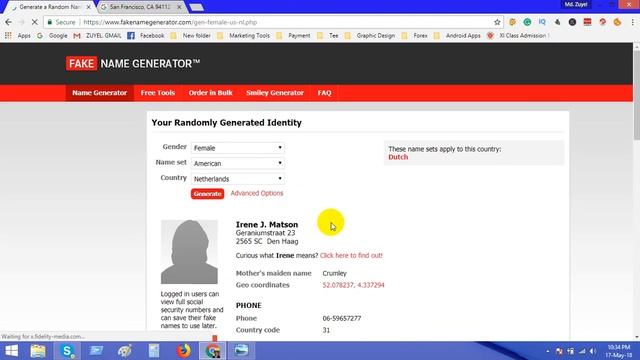Open the Gender dropdown
The image size is (640, 360).
(x=238, y=148)
